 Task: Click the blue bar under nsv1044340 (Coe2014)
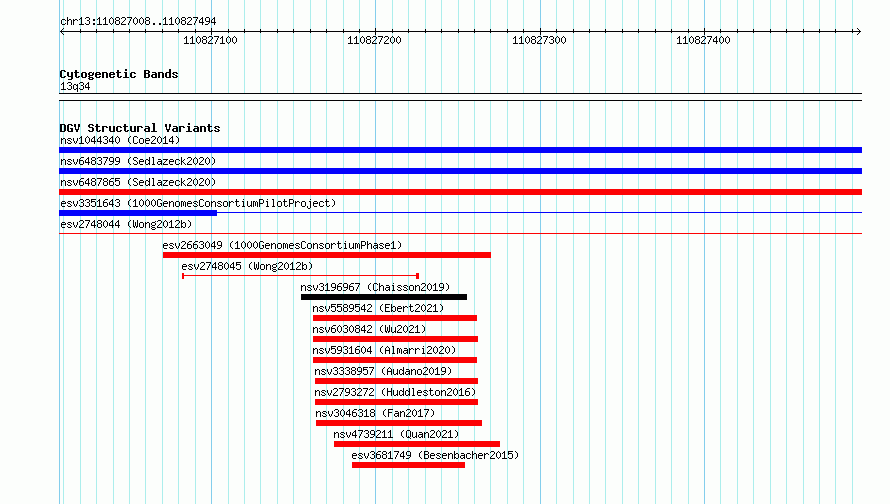tap(460, 150)
